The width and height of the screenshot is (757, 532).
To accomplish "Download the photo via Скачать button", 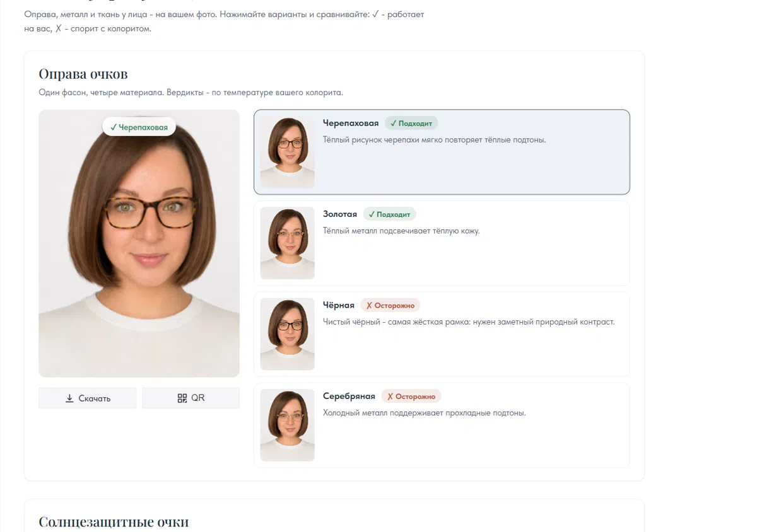I will click(x=87, y=398).
